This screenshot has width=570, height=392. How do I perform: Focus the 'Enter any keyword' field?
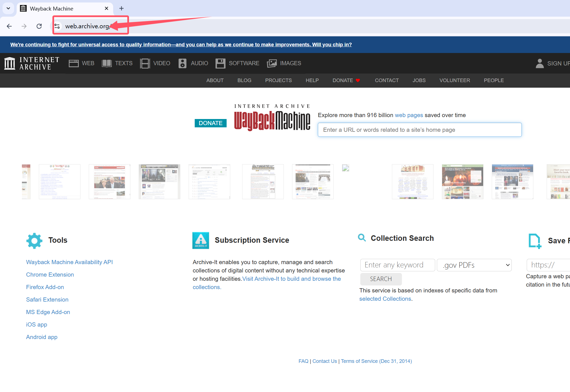(x=397, y=265)
